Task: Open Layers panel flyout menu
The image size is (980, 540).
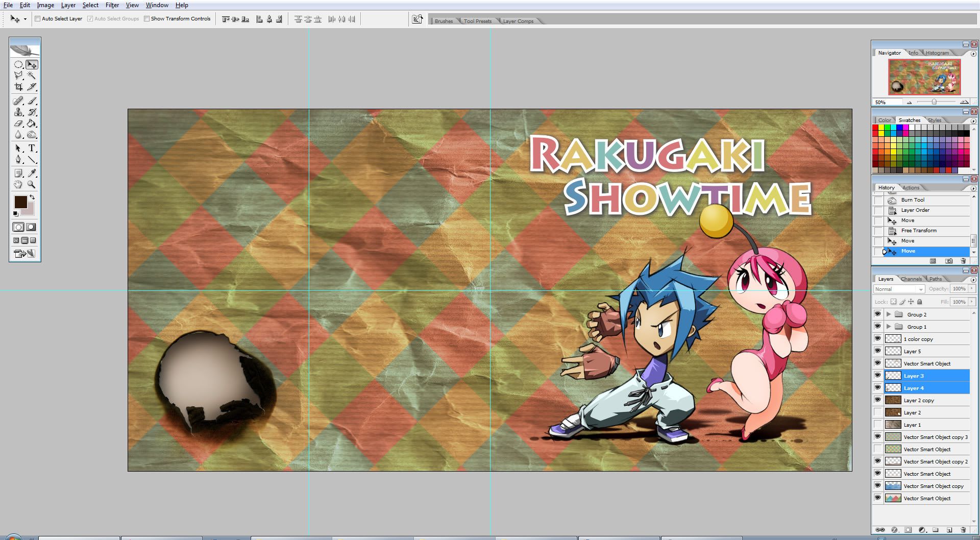Action: [973, 280]
